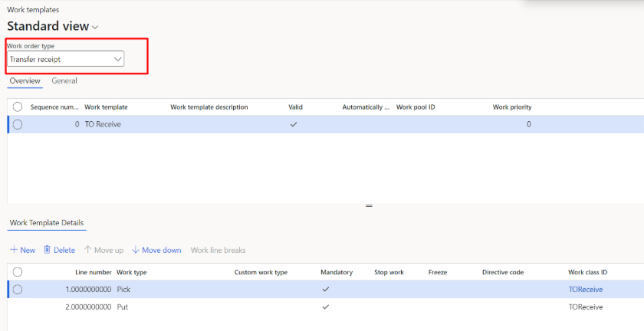This screenshot has width=644, height=331.
Task: Click the Valid checkmark for TO Receive
Action: click(x=293, y=124)
